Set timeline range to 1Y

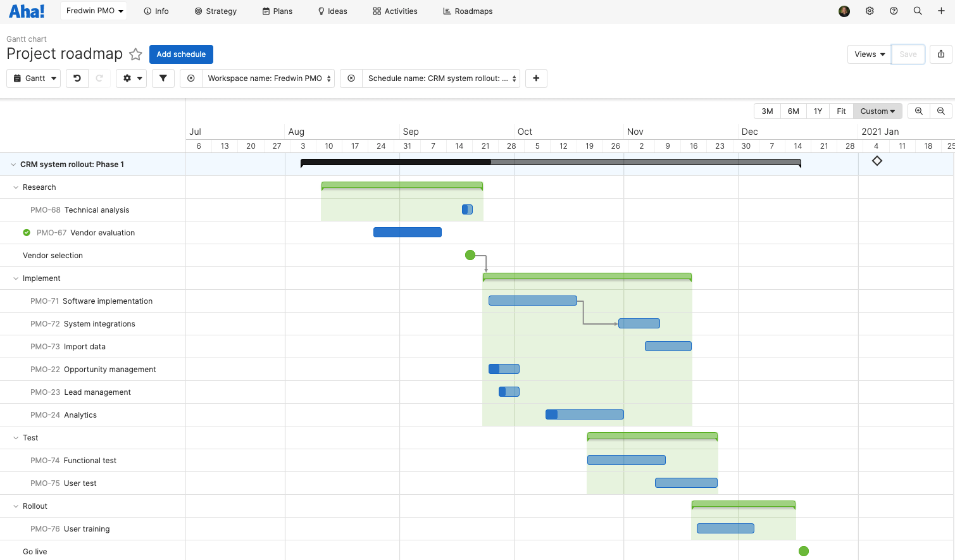click(x=818, y=111)
